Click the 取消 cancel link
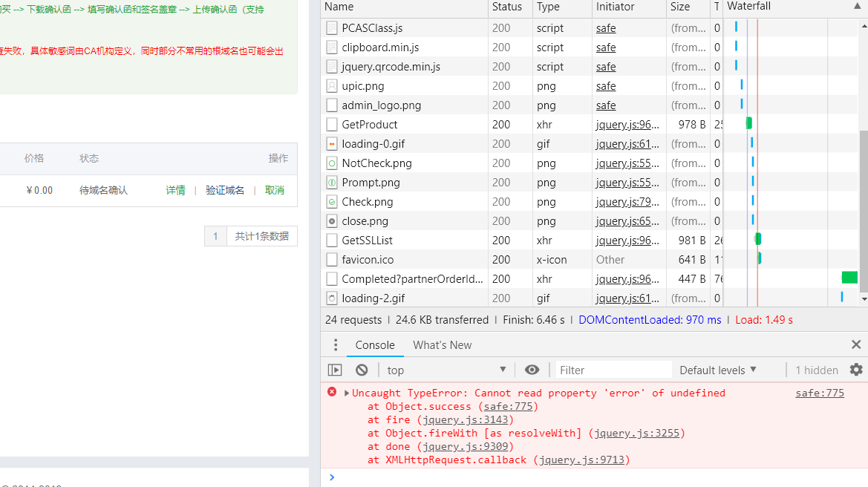The width and height of the screenshot is (868, 487). click(275, 190)
